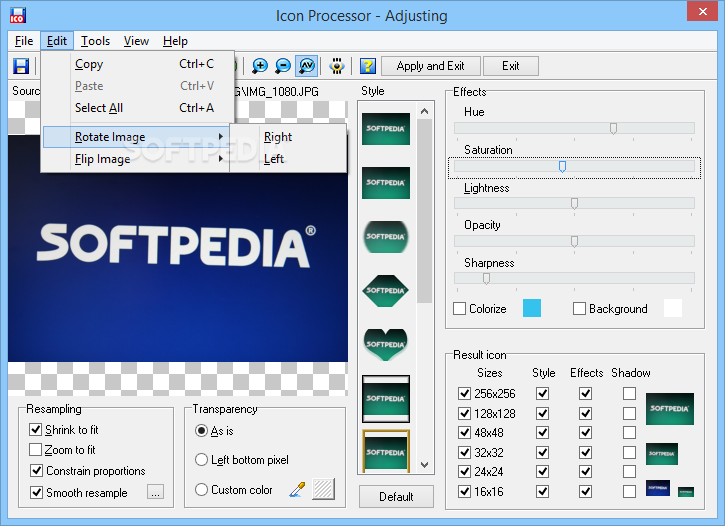This screenshot has height=526, width=725.
Task: Choose Select All from Edit menu
Action: pos(137,108)
